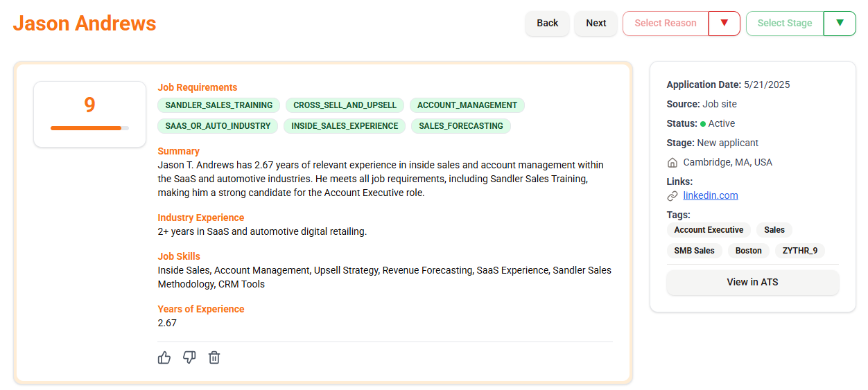Delete the candidate with the trash icon
This screenshot has height=390, width=868.
pyautogui.click(x=214, y=357)
